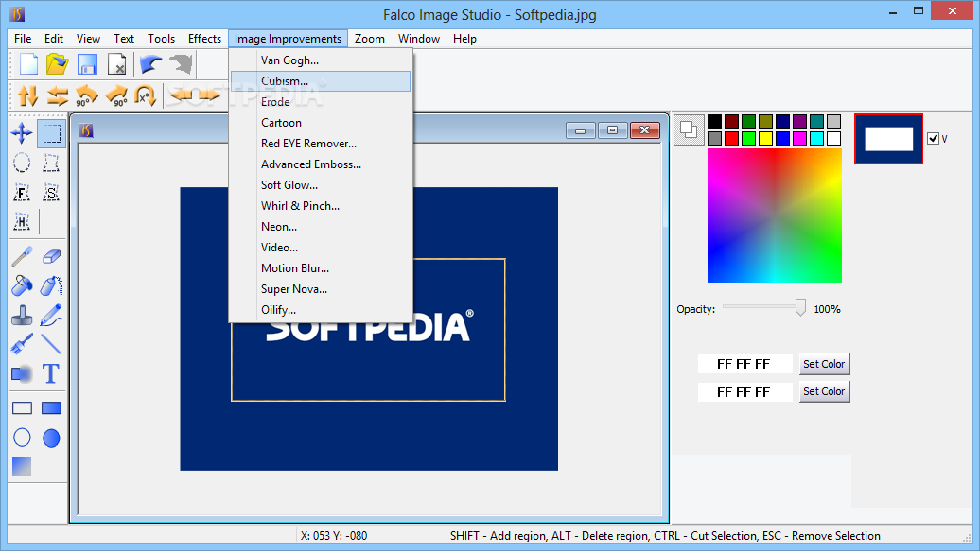Select the Eraser tool
The width and height of the screenshot is (980, 551).
tap(51, 256)
